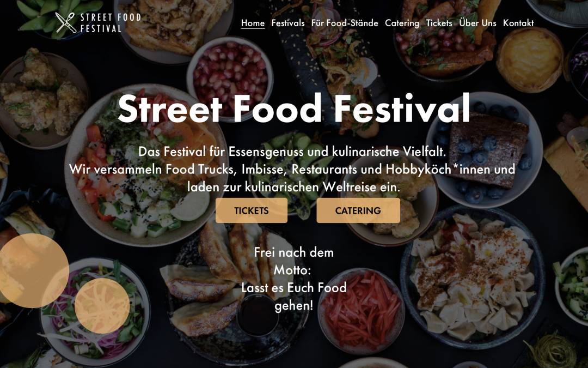The image size is (588, 368).
Task: Select the Home menu item
Action: click(x=253, y=23)
